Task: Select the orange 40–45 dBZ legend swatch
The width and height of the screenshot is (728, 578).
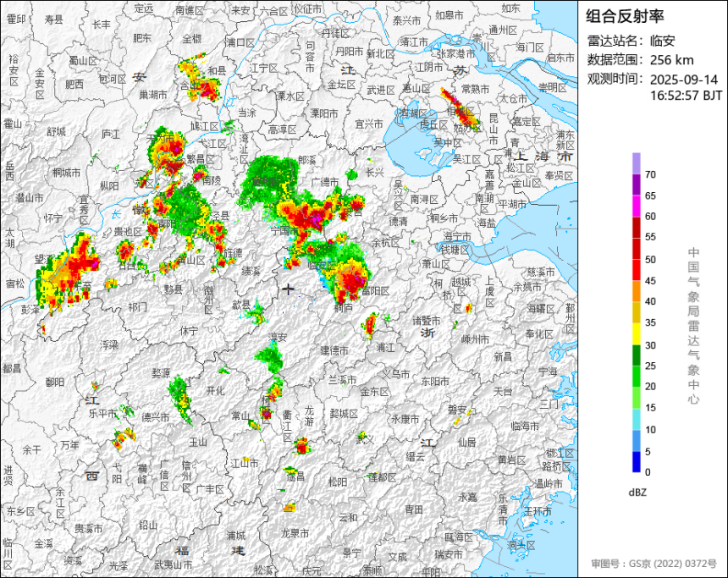Action: tap(637, 292)
